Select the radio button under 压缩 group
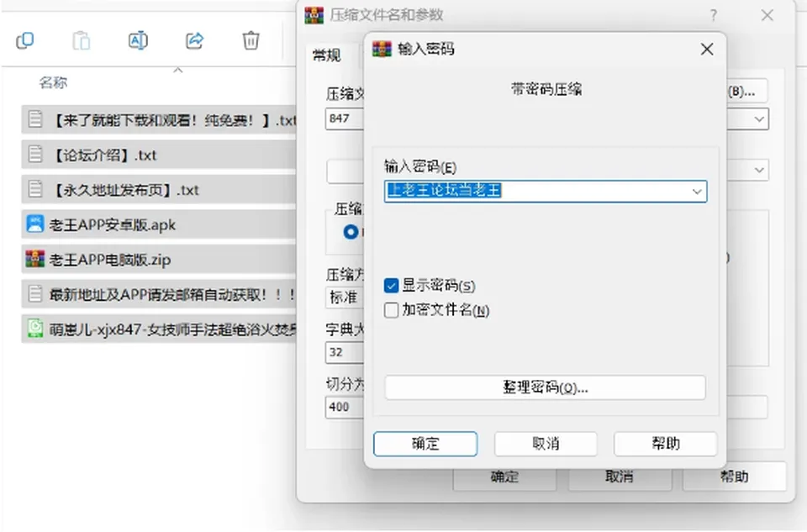 (x=351, y=232)
